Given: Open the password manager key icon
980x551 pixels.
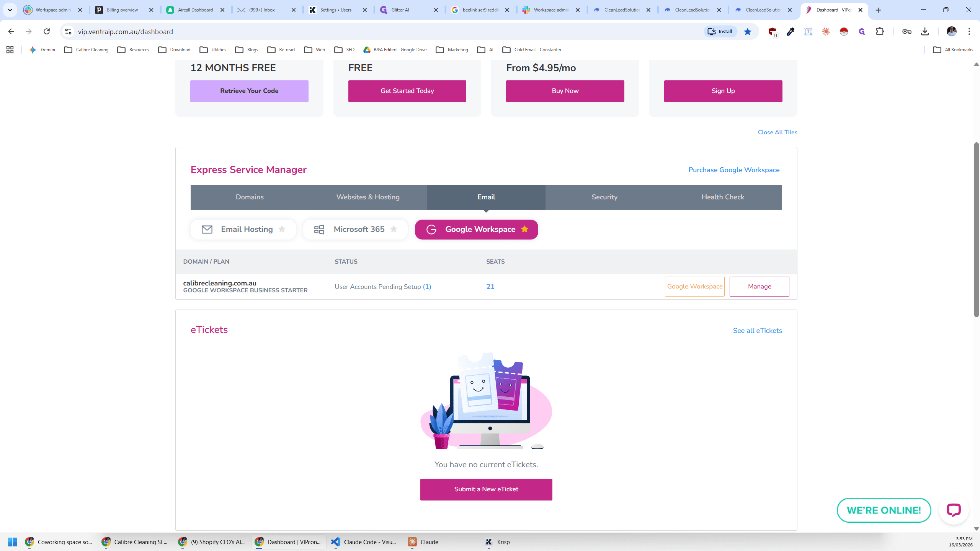Looking at the screenshot, I should (x=907, y=31).
